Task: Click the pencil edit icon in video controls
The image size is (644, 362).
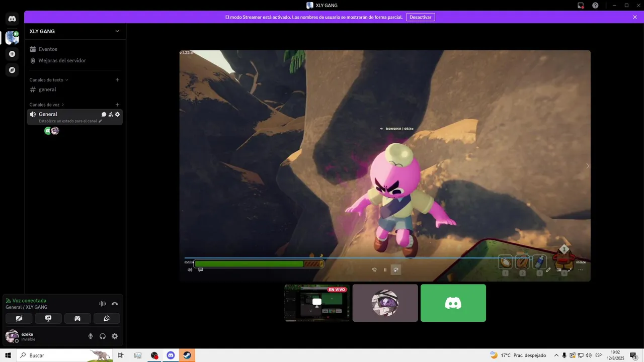Action: [x=548, y=270]
